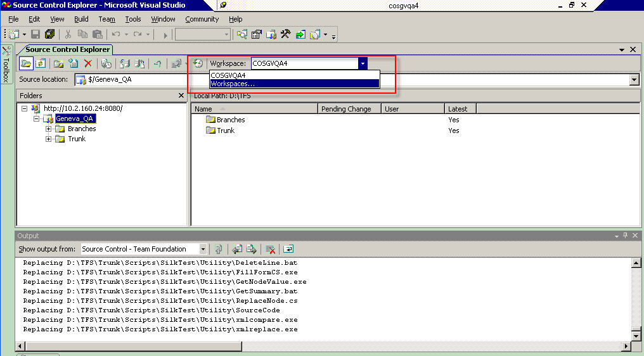Viewport: 644px width, 356px height.
Task: Click the Paste clipboard icon
Action: pyautogui.click(x=98, y=34)
